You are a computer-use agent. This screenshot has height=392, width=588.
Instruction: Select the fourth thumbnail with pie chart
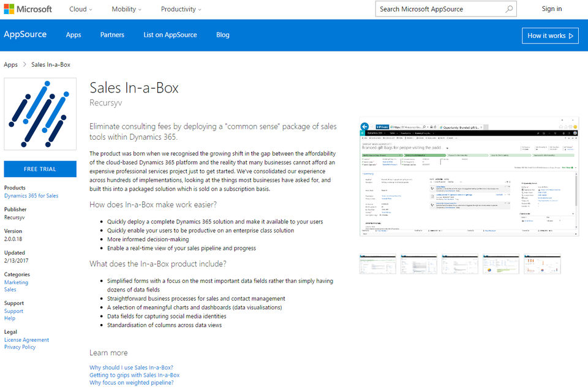(x=501, y=264)
